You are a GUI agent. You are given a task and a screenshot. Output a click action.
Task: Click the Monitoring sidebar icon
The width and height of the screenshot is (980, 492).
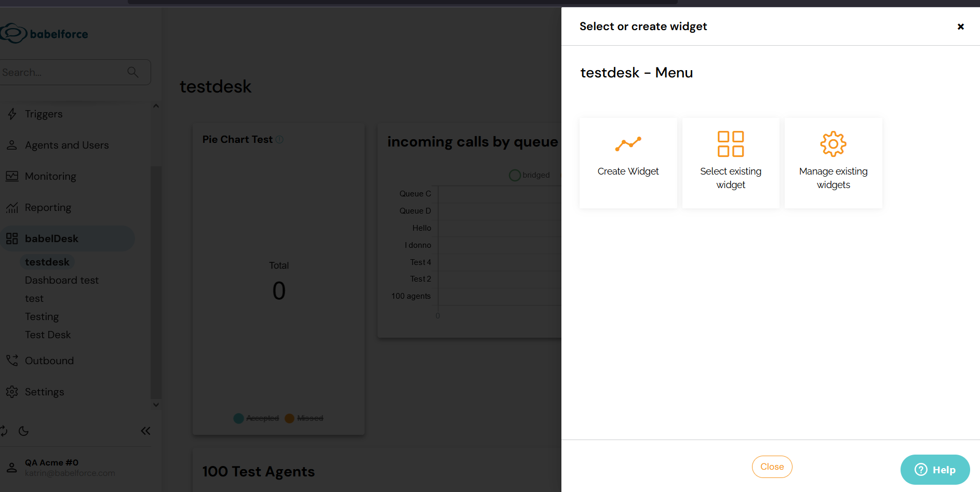click(x=12, y=176)
